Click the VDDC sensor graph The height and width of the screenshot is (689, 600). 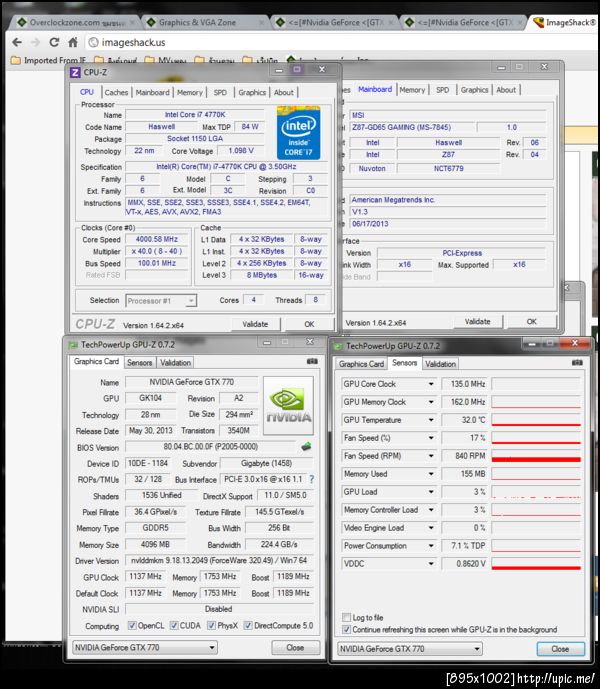click(536, 564)
